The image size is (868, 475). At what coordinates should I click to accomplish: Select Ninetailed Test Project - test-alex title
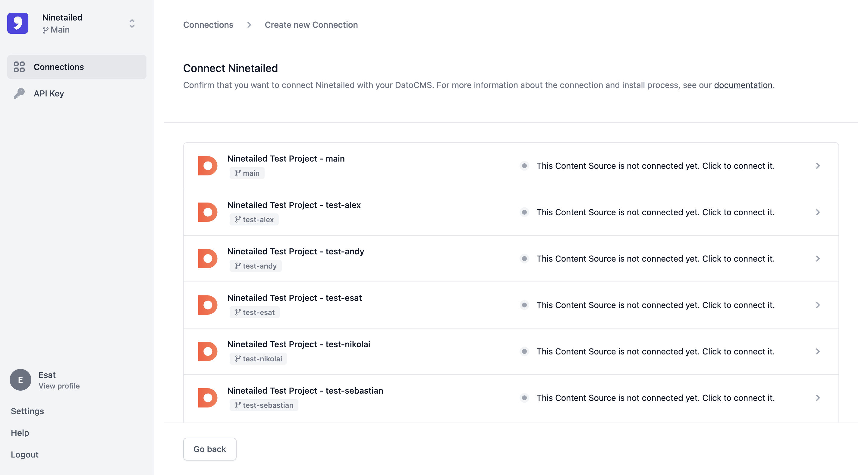click(x=294, y=205)
